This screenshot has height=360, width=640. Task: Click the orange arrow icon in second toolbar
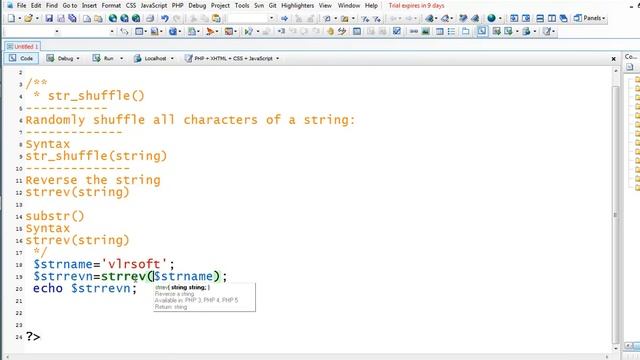[x=210, y=31]
